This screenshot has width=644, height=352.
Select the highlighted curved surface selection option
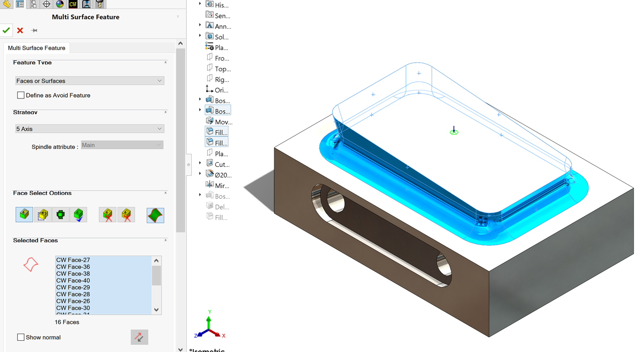click(x=155, y=215)
